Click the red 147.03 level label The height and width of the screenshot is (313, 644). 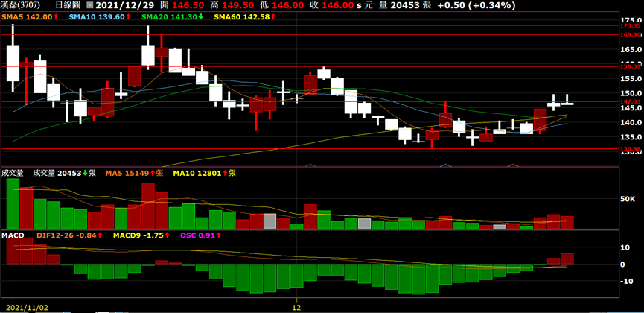[631, 101]
